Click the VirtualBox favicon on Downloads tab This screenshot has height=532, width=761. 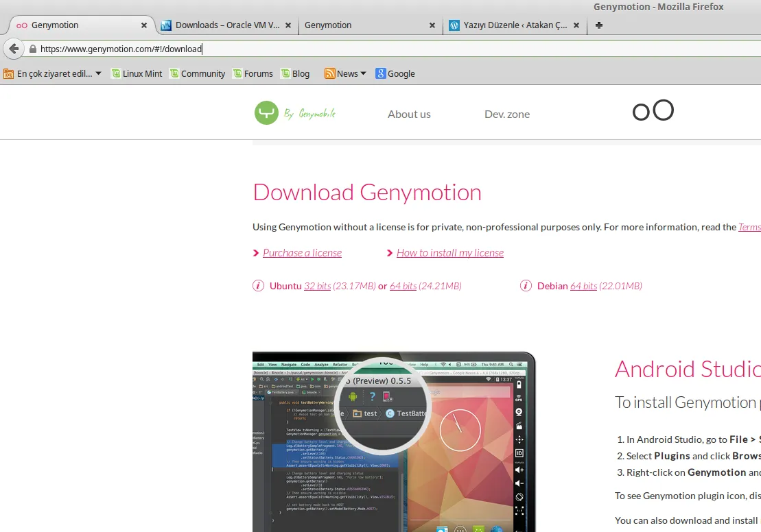click(166, 25)
